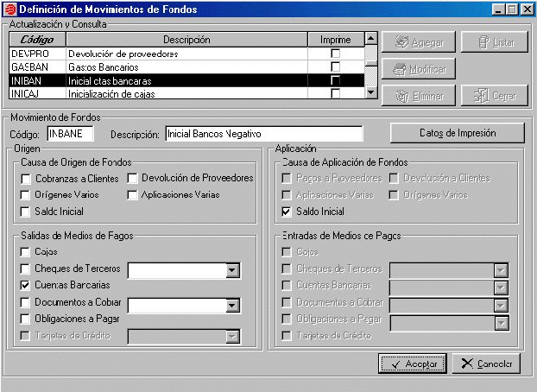
Task: Click the Descripción column header
Action: click(186, 40)
